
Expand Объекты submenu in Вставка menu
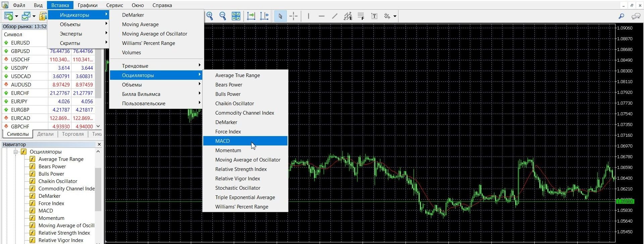(x=78, y=24)
